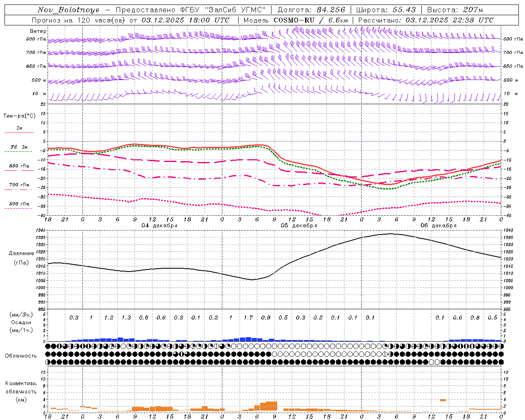
Task: Click the '(км)' unit under convective cloudiness
Action: [x=21, y=399]
